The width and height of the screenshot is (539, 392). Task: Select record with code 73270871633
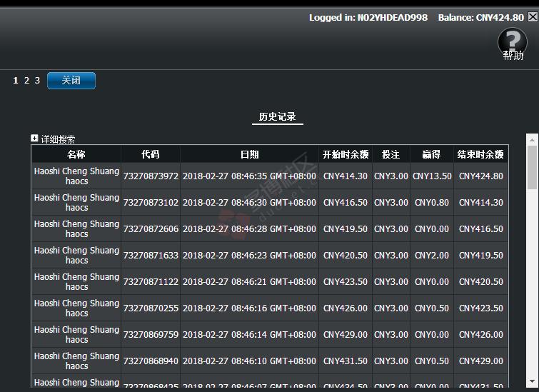(x=151, y=256)
